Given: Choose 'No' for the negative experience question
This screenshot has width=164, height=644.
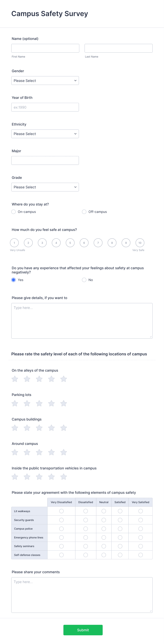Looking at the screenshot, I should click(84, 280).
